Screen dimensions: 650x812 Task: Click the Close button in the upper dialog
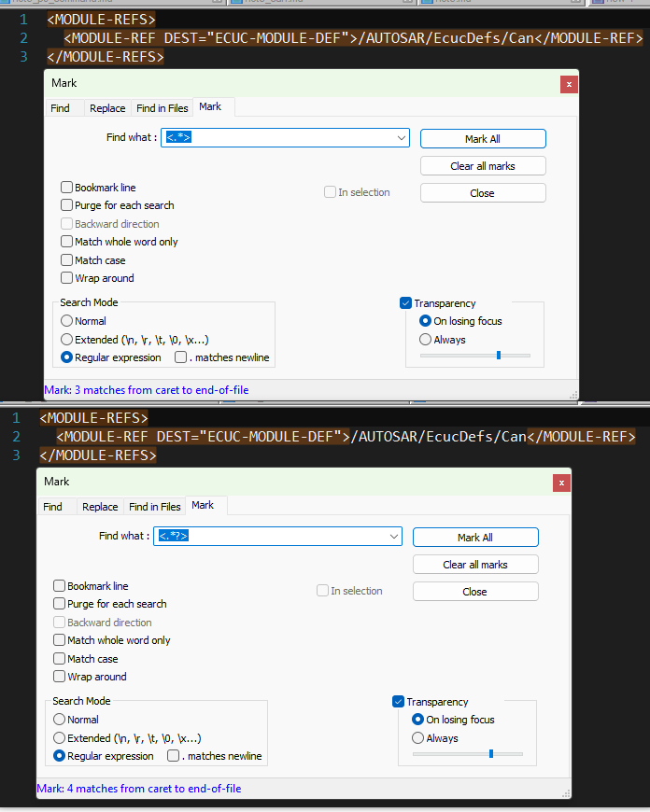[x=482, y=193]
